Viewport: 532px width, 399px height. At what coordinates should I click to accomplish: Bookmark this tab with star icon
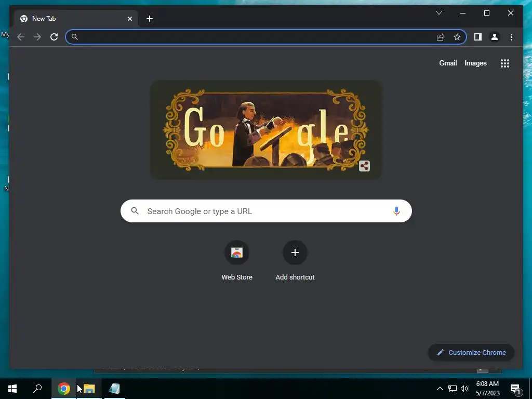tap(457, 37)
